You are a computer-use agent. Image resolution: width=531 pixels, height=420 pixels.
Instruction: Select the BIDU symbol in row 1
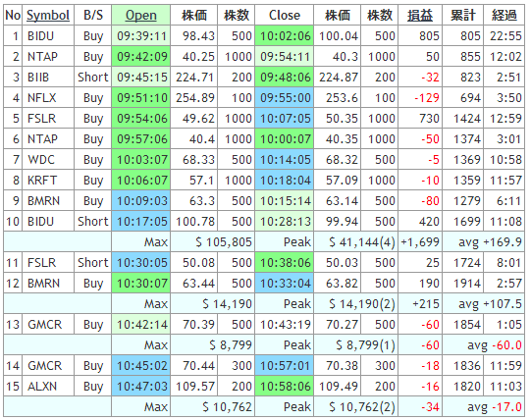coord(40,36)
